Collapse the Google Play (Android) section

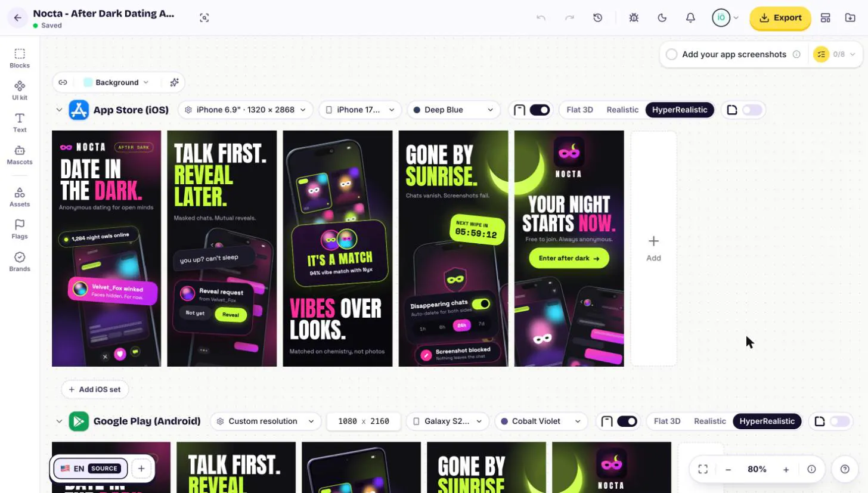pos(59,421)
